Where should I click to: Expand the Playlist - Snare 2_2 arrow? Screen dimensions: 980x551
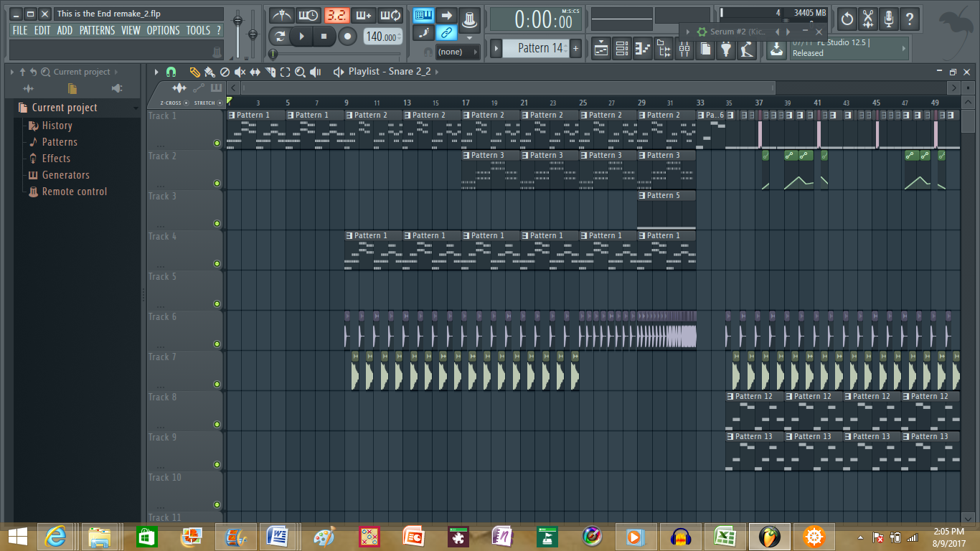tap(437, 72)
